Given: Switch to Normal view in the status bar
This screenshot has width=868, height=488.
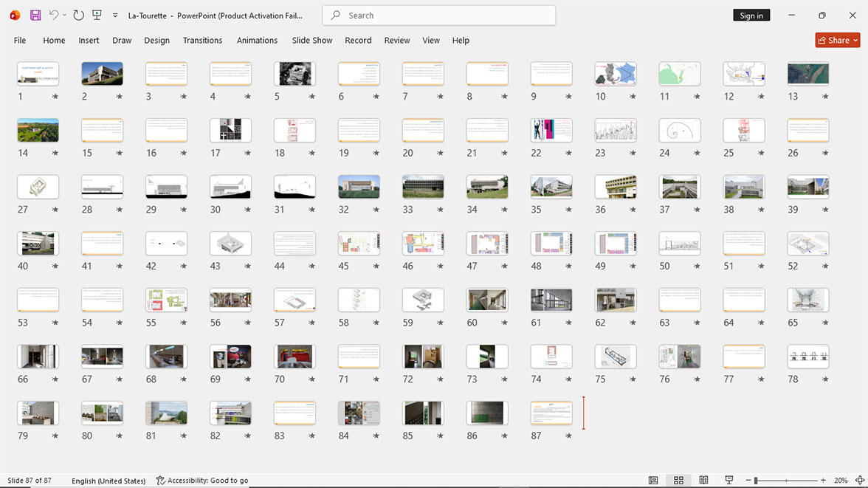Looking at the screenshot, I should (653, 480).
